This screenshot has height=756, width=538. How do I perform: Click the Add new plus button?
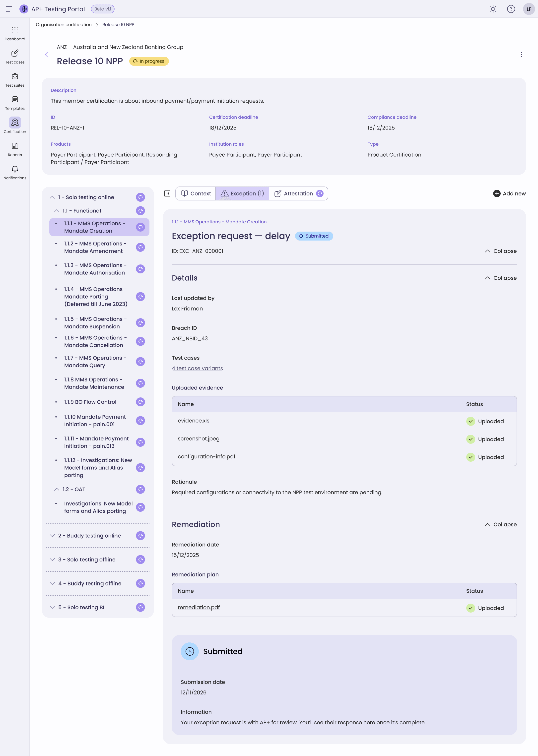tap(510, 193)
